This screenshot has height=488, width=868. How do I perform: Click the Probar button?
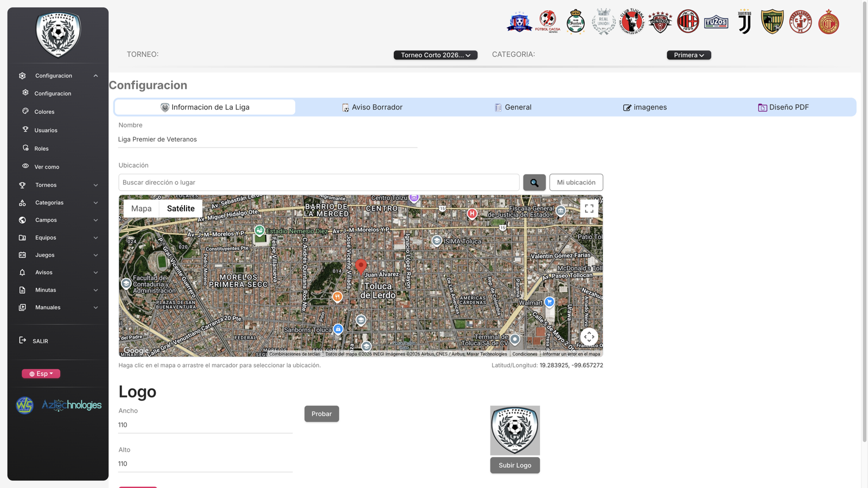322,414
